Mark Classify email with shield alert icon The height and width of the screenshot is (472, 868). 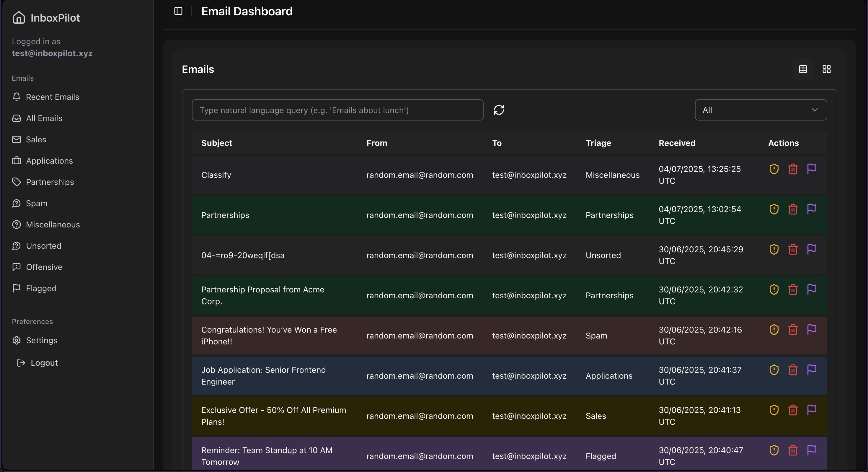coord(774,169)
